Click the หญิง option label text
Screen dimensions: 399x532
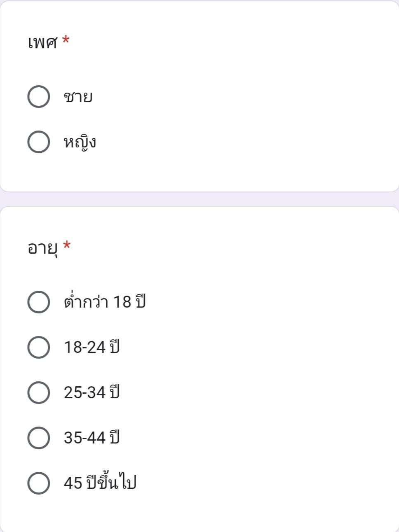tap(80, 142)
